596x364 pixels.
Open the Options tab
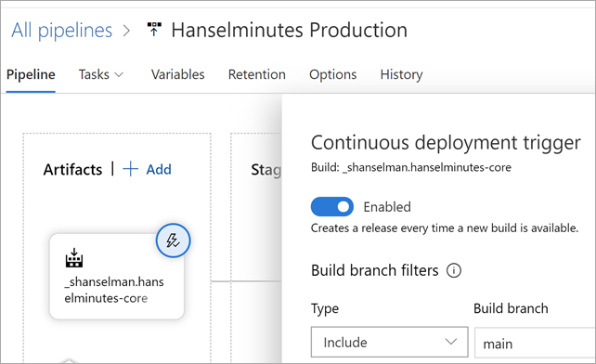click(x=333, y=74)
